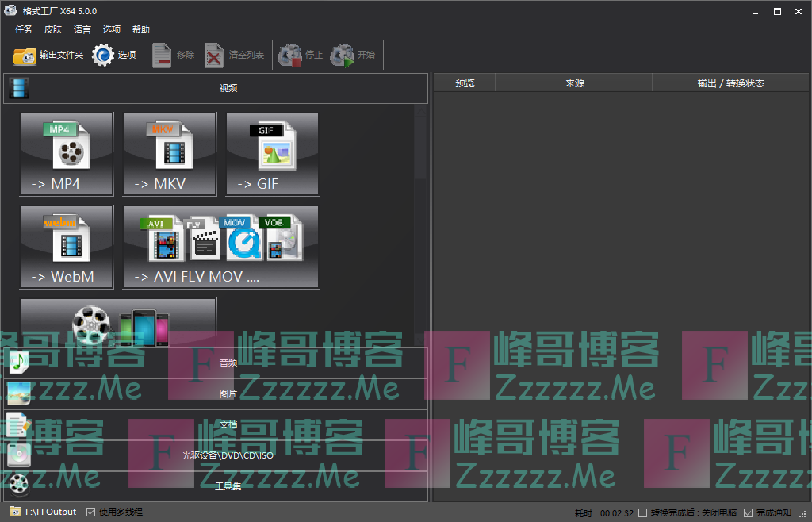The image size is (812, 522).
Task: Click the -> MP4 conversion icon
Action: [67, 154]
